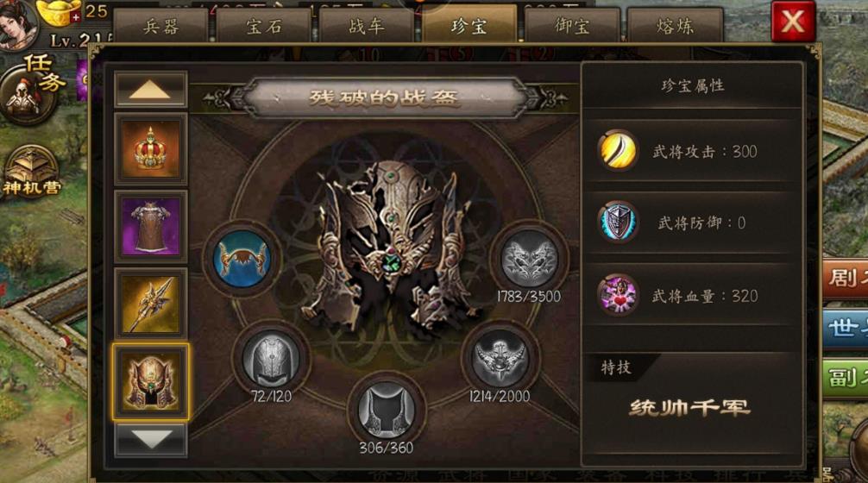868x483 pixels.
Task: Switch to the 宝石 tab
Action: (x=263, y=26)
